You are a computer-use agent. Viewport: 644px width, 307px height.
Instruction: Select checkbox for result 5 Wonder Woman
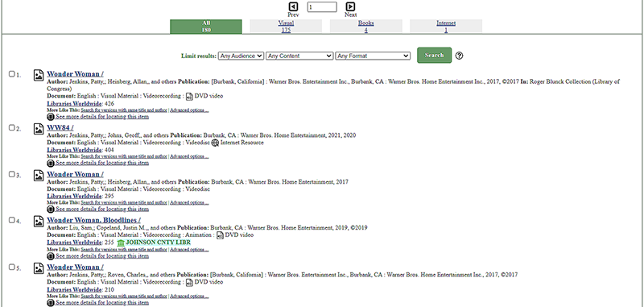(x=12, y=267)
